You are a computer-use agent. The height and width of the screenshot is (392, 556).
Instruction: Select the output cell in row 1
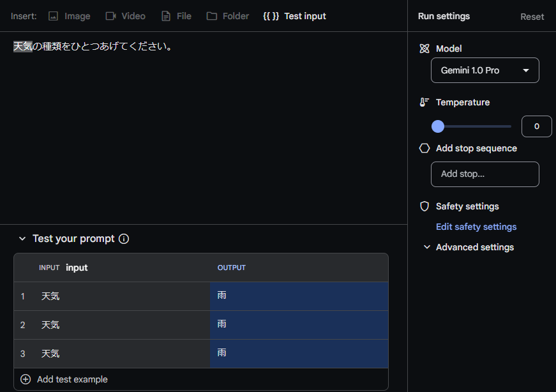299,296
